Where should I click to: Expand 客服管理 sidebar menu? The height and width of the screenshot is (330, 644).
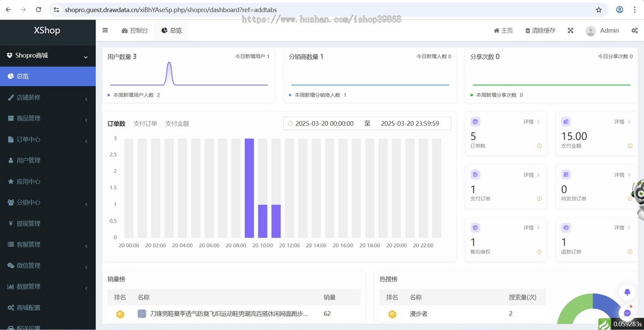coord(48,245)
